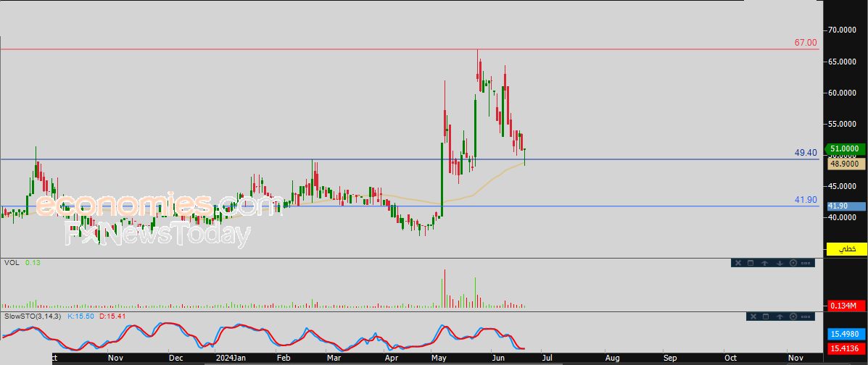The width and height of the screenshot is (868, 365).
Task: Select the VOL indicator label
Action: point(11,262)
